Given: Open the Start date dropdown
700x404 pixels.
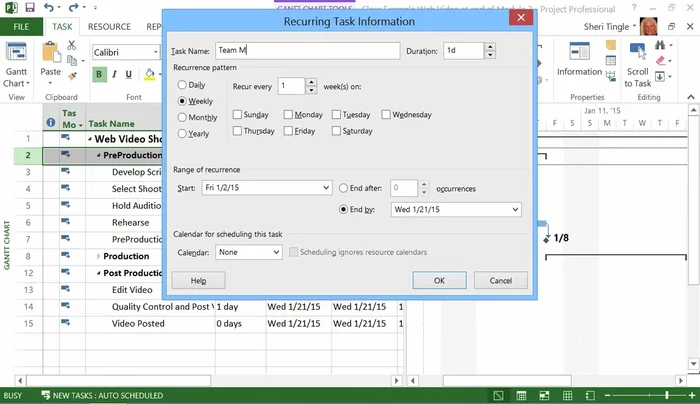Looking at the screenshot, I should point(325,187).
